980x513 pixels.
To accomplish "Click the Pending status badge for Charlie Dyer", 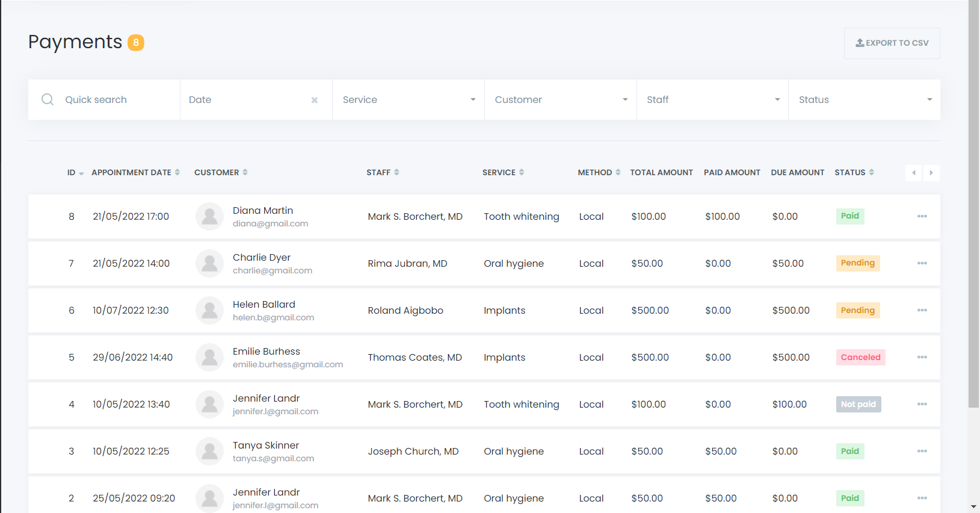I will point(857,263).
